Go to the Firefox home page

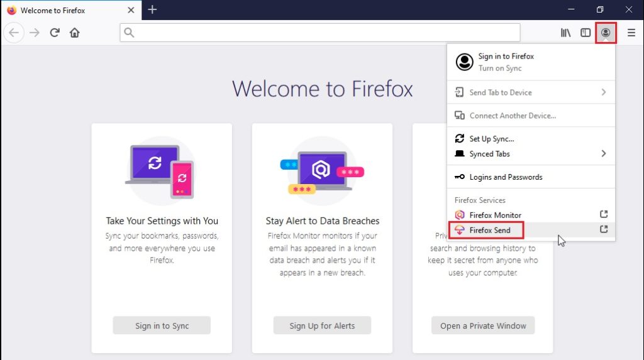coord(74,33)
